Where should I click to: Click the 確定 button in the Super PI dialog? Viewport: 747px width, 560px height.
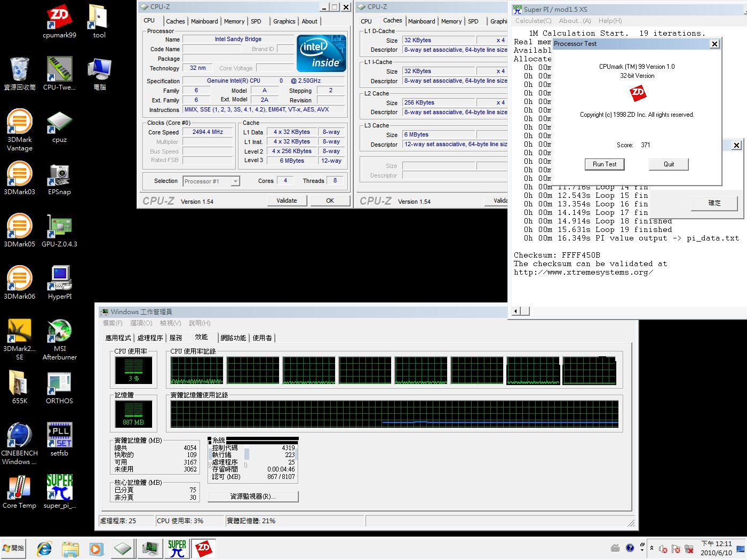[x=714, y=203]
